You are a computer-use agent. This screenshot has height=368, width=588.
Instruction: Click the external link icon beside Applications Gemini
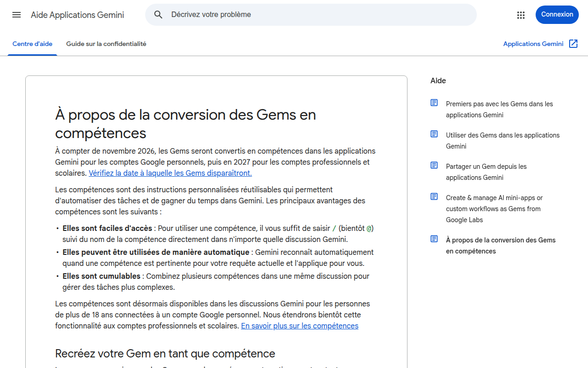[573, 44]
